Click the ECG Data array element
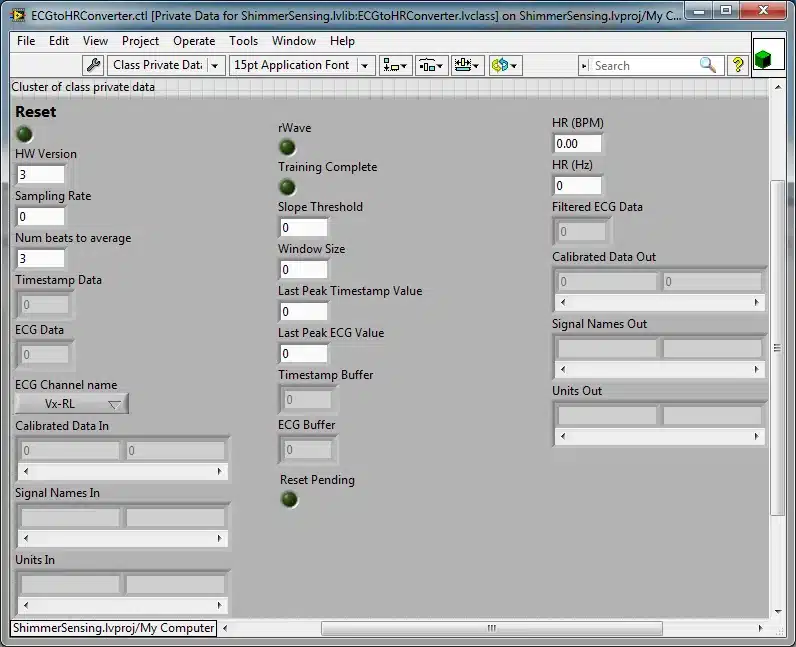This screenshot has width=796, height=647. (x=45, y=354)
